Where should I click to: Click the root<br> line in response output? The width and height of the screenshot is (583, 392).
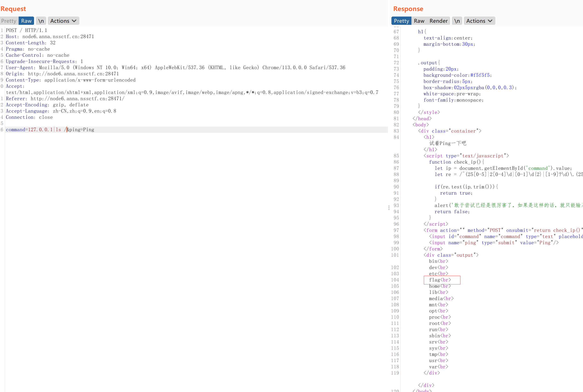pyautogui.click(x=440, y=324)
